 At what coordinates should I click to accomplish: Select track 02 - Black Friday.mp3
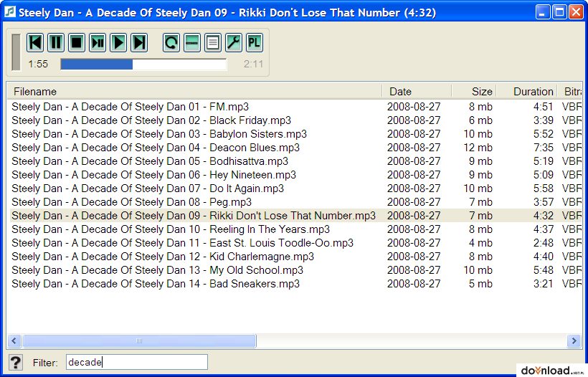[151, 120]
